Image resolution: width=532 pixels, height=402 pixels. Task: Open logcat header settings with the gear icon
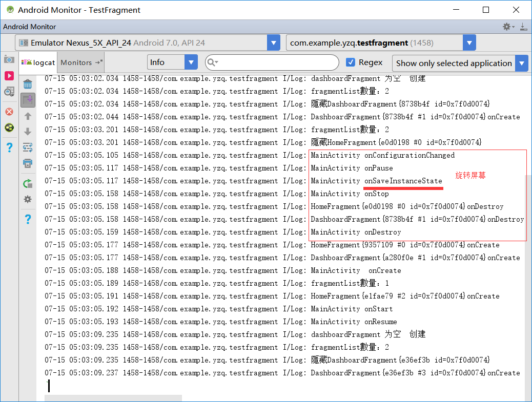pos(28,199)
